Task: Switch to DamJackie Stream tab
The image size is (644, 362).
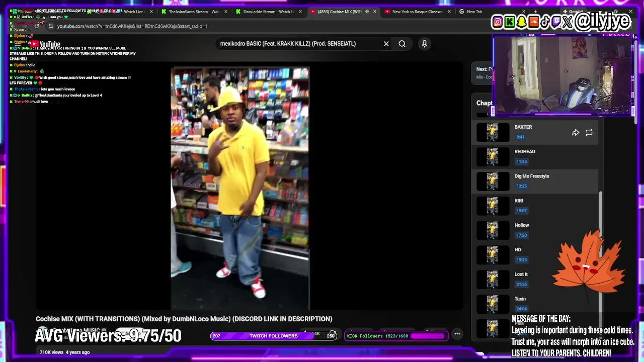Action: pyautogui.click(x=268, y=12)
